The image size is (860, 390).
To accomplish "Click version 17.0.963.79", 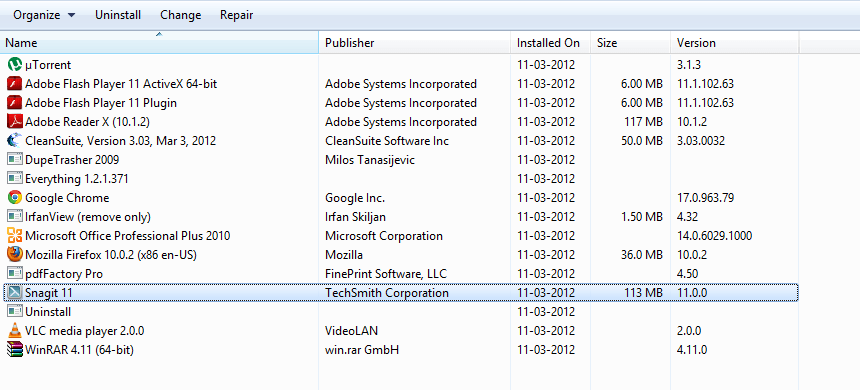I will tap(706, 197).
